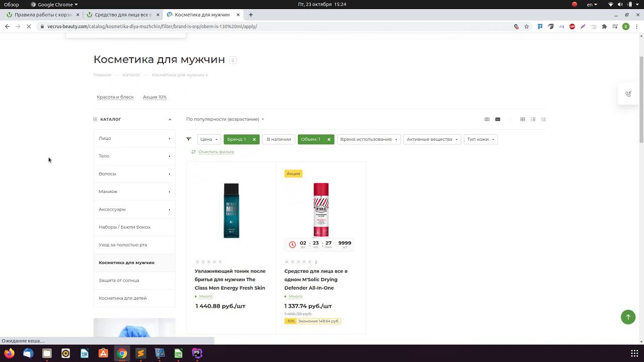
Task: Open the sort by popularity dropdown
Action: (225, 119)
